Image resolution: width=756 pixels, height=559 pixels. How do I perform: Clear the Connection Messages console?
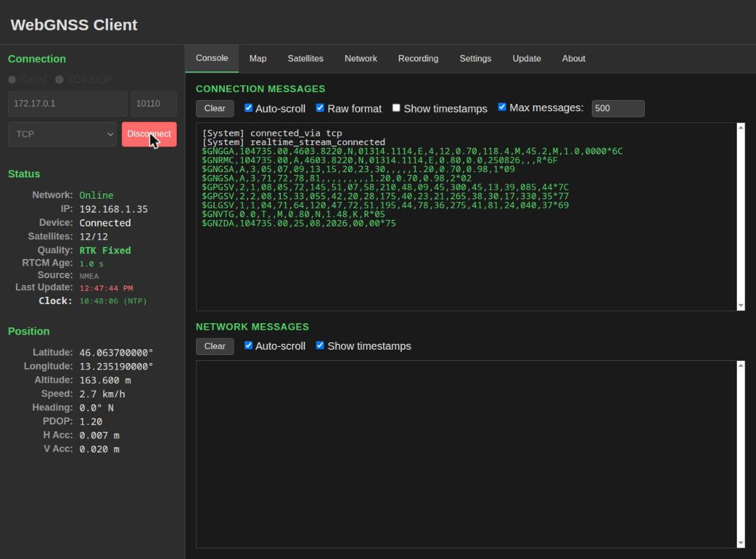pyautogui.click(x=214, y=109)
